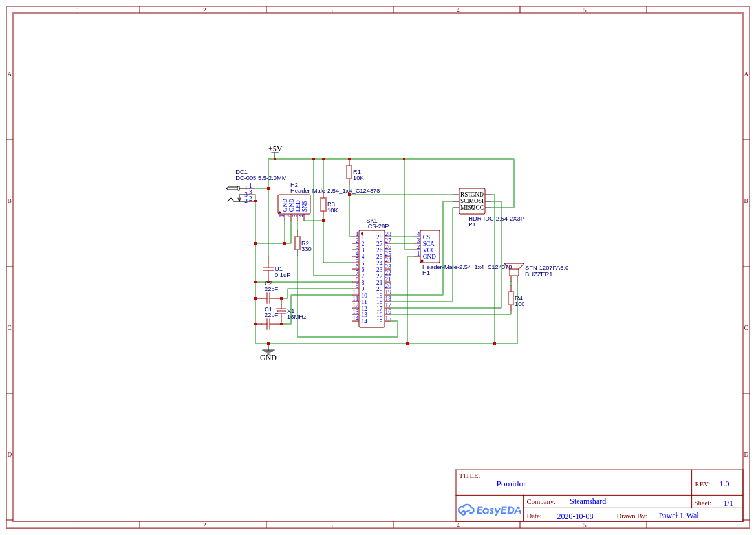Click the Steamshard company name

(x=588, y=501)
